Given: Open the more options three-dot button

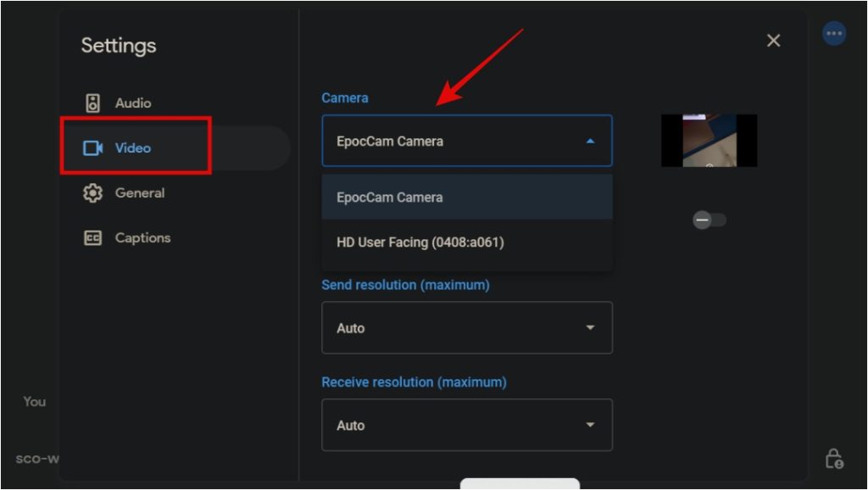Looking at the screenshot, I should point(834,33).
